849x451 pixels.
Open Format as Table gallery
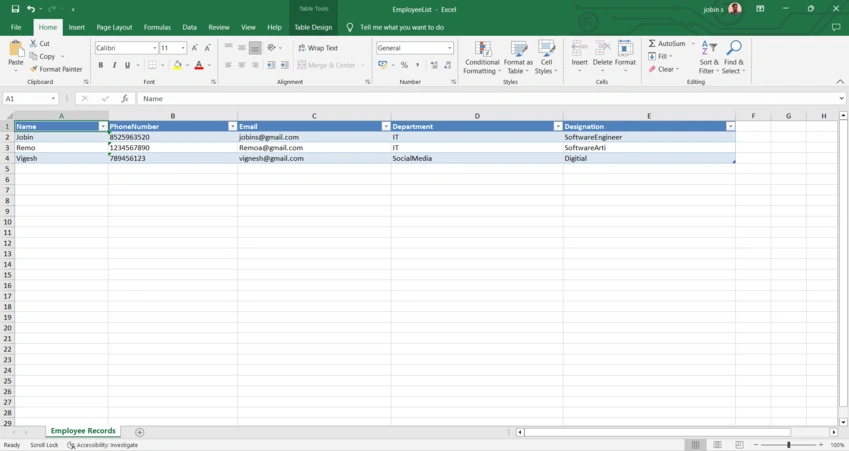point(518,57)
